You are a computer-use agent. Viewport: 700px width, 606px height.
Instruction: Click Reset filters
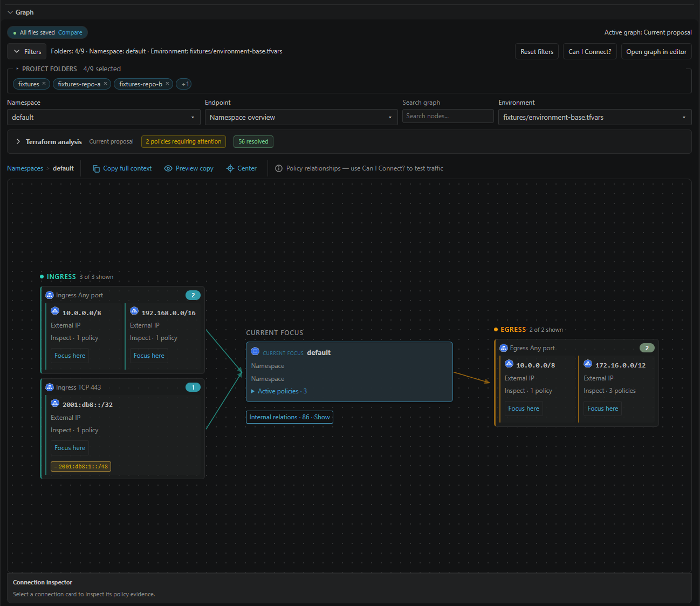coord(537,52)
